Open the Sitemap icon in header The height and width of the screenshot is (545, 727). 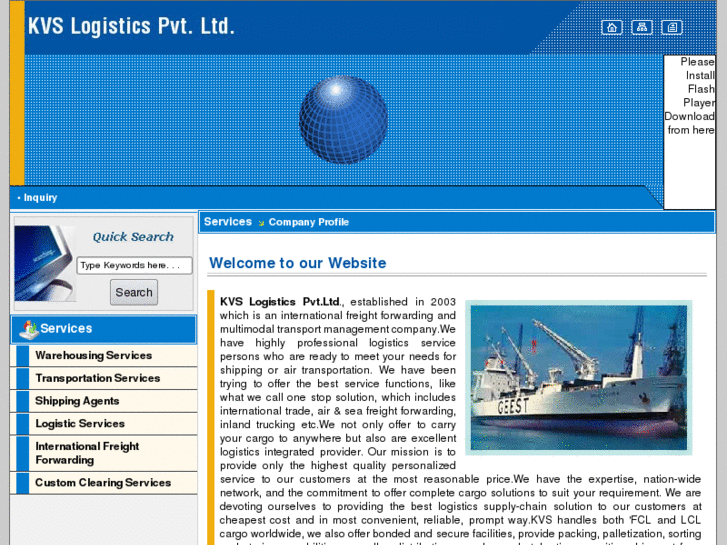coord(642,27)
